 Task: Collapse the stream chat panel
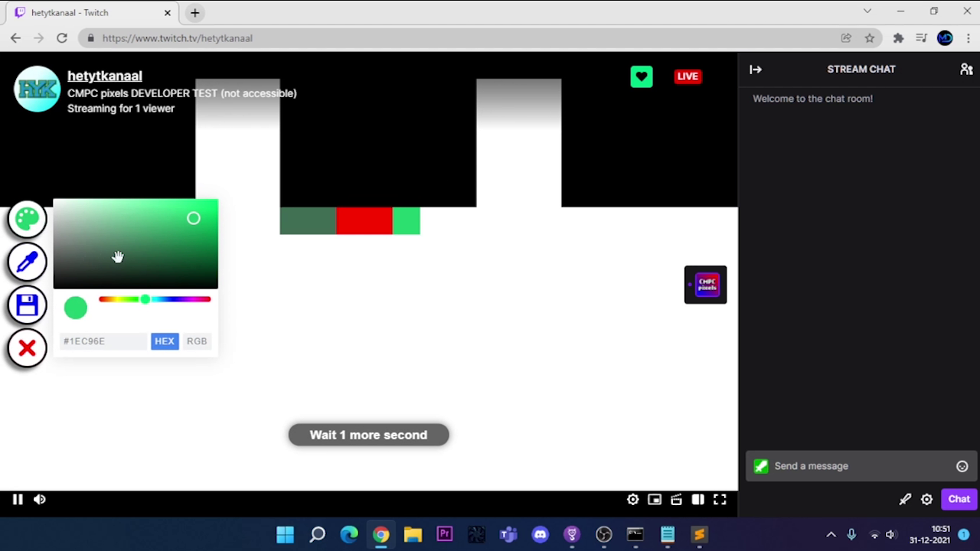click(x=756, y=70)
